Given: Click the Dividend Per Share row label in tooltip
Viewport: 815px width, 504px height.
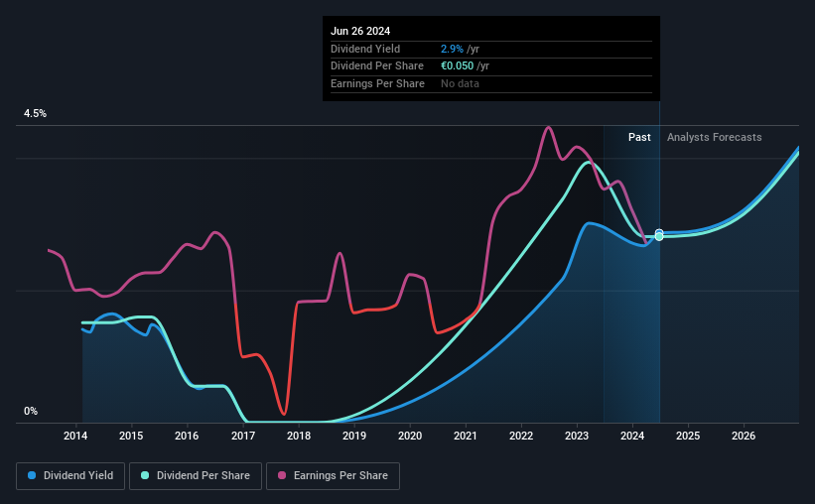Looking at the screenshot, I should 377,66.
